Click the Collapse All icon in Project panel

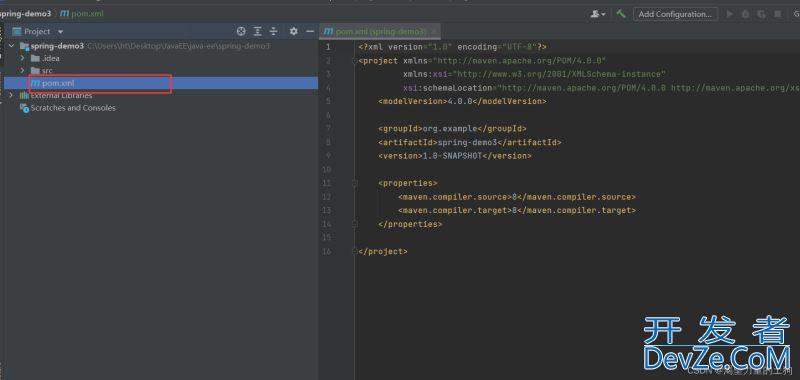coord(273,32)
